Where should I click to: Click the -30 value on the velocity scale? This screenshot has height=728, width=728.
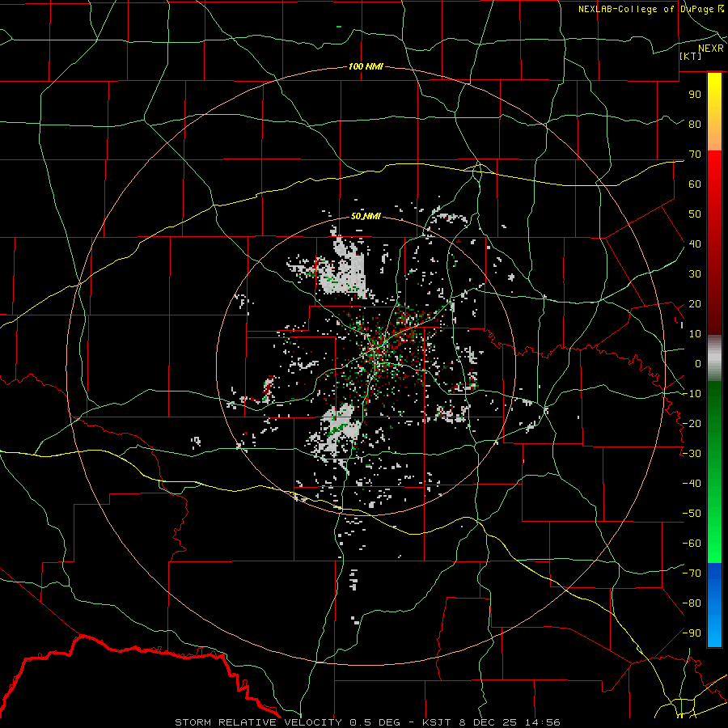(692, 454)
